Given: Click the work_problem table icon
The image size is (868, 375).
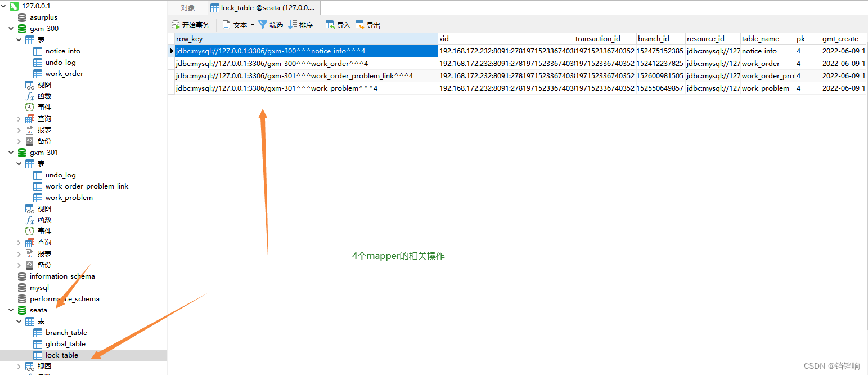Looking at the screenshot, I should (x=38, y=198).
